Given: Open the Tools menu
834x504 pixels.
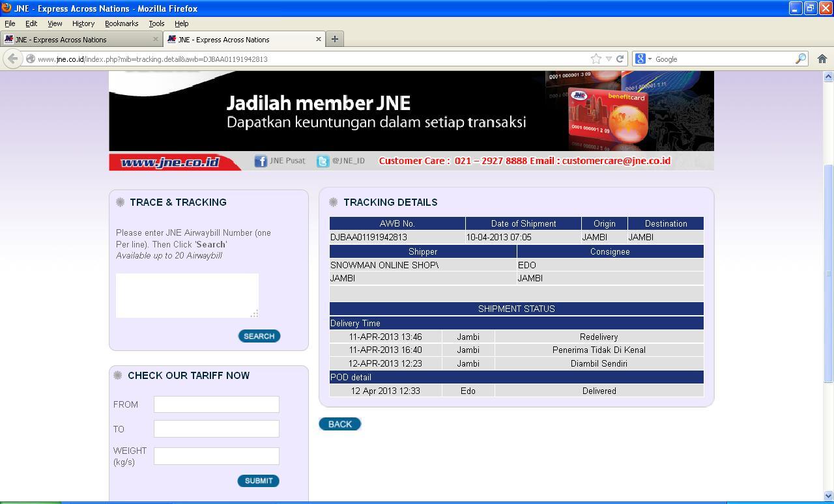Looking at the screenshot, I should (x=156, y=23).
